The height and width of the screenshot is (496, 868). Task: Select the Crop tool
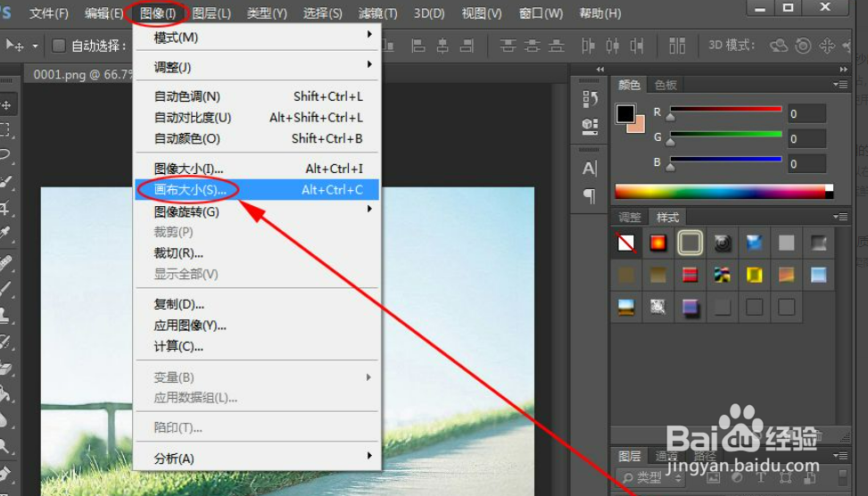5,208
